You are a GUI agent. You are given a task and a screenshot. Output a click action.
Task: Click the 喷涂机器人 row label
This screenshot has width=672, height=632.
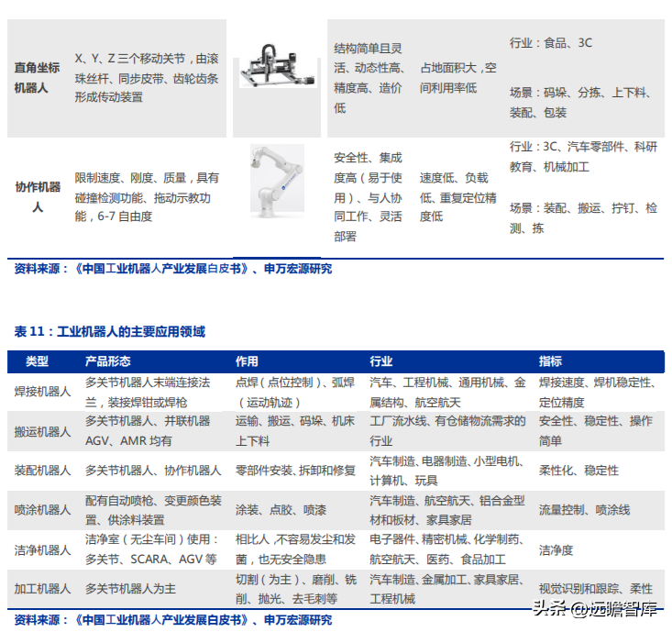tap(42, 510)
